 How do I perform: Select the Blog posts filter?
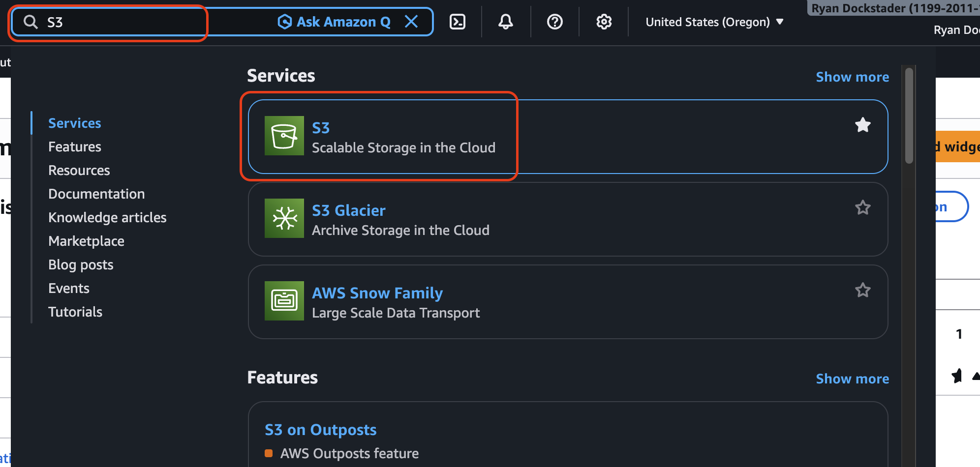tap(81, 264)
